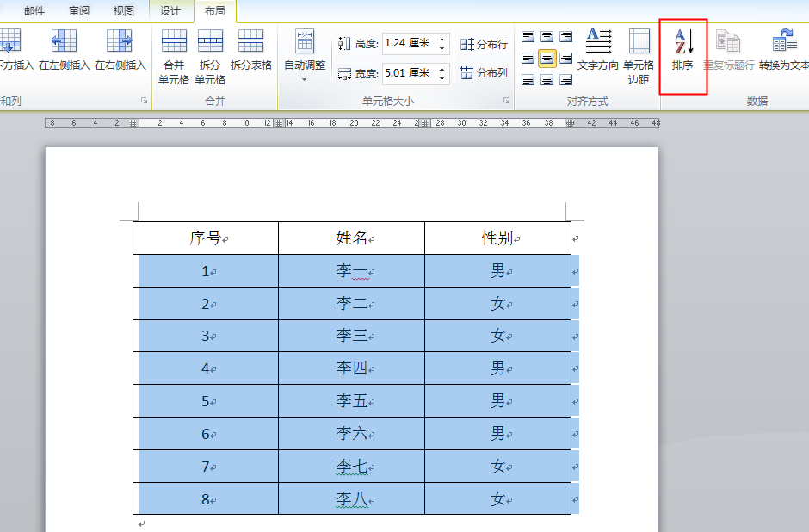The height and width of the screenshot is (532, 809).
Task: Click the 排序 (Sort) icon
Action: point(682,50)
